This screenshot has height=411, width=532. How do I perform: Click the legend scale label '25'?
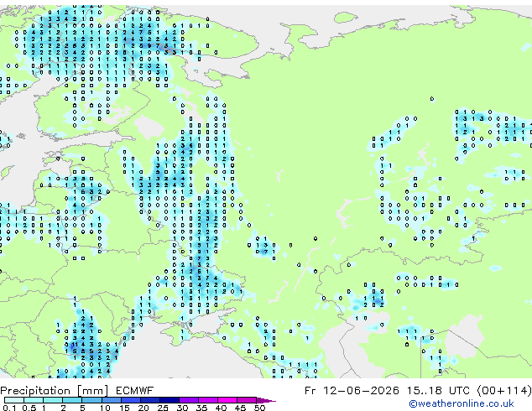tap(163, 408)
